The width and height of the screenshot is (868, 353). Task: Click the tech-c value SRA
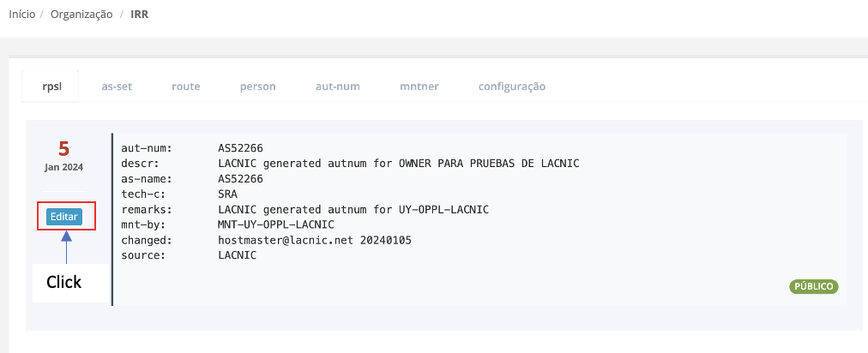227,194
